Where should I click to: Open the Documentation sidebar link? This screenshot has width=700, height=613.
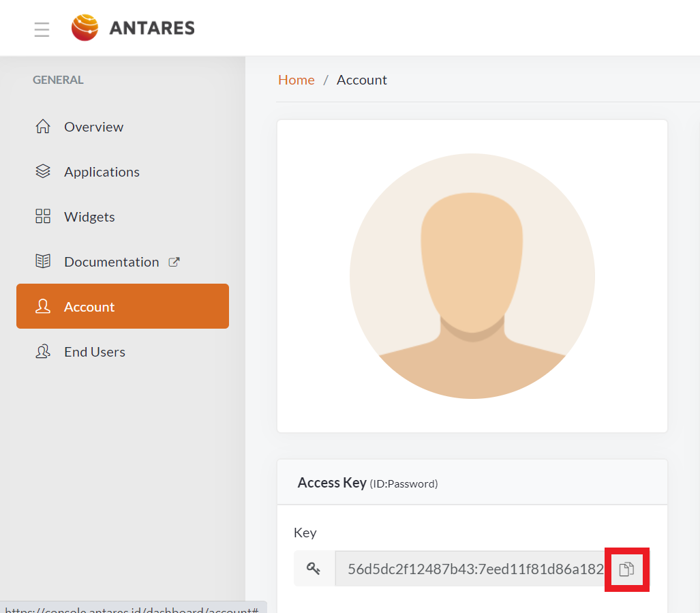point(111,262)
